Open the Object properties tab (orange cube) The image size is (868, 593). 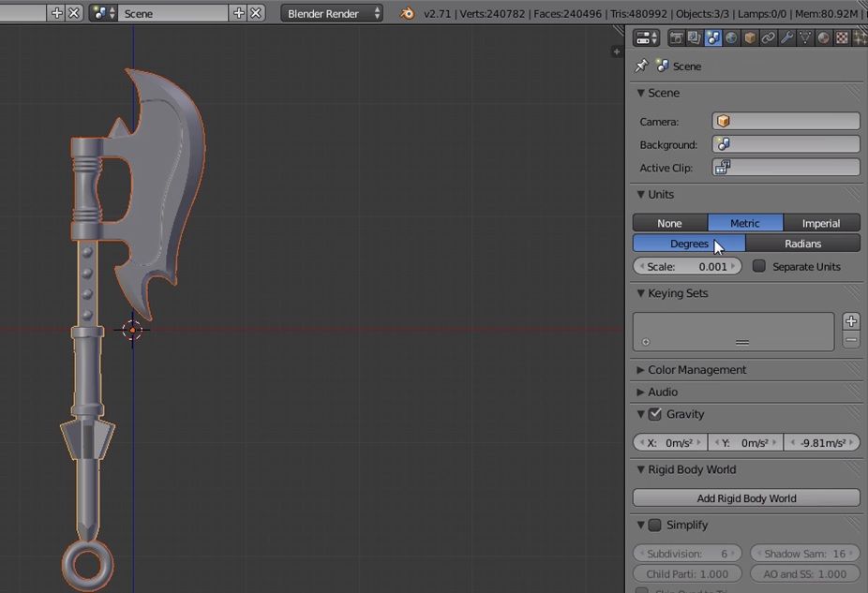(x=750, y=37)
